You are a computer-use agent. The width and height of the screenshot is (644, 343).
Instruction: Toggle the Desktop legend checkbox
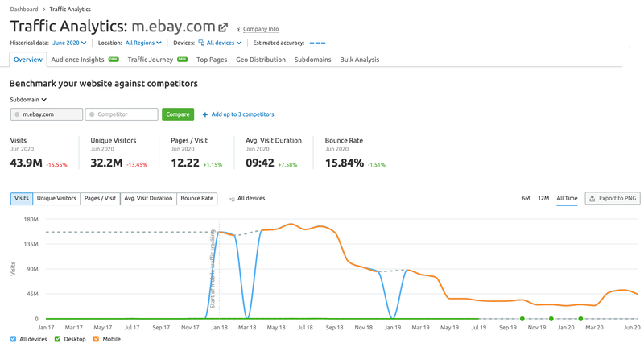[58, 339]
